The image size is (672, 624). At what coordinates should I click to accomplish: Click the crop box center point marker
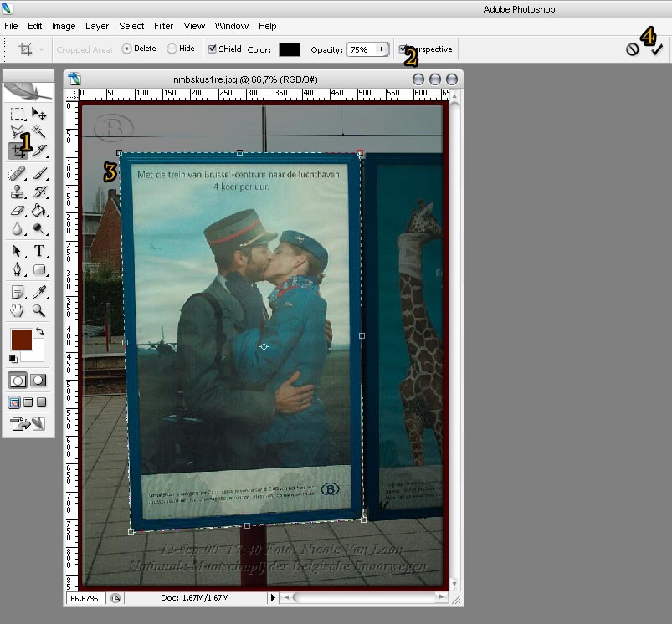[264, 346]
